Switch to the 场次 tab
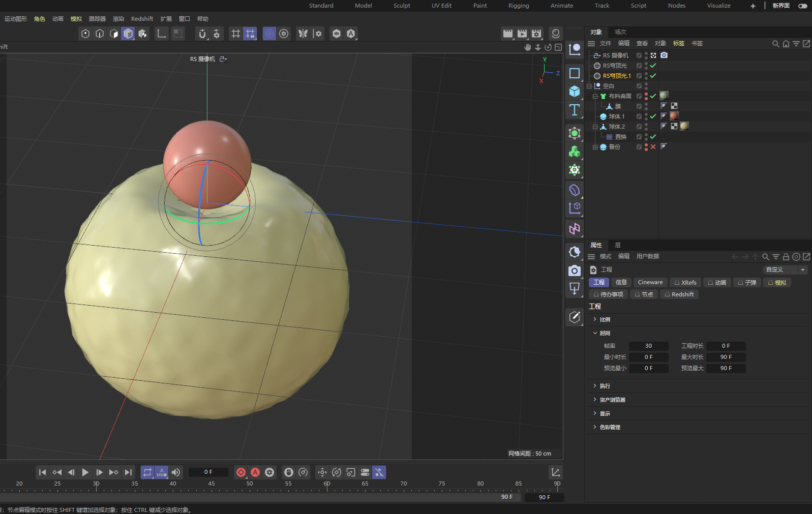 tap(620, 32)
